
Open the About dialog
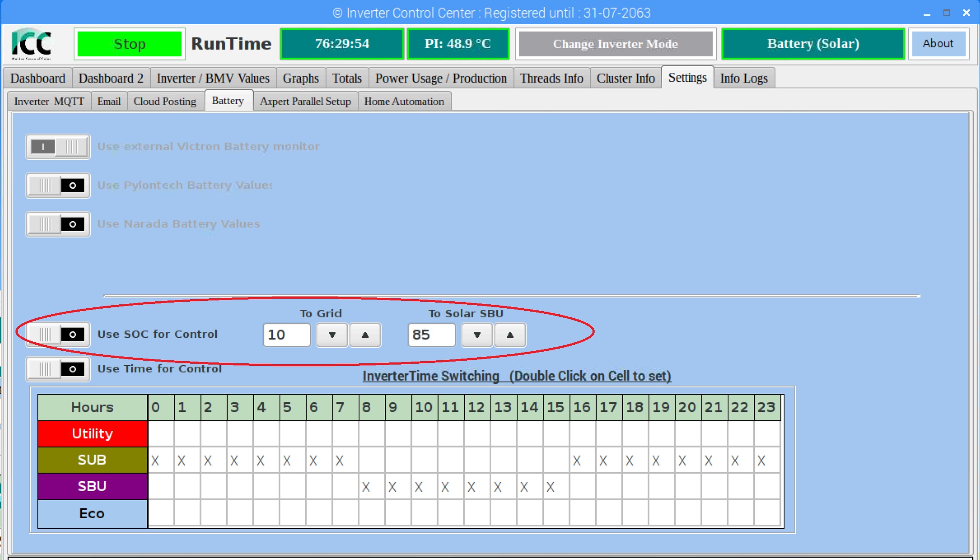tap(938, 44)
